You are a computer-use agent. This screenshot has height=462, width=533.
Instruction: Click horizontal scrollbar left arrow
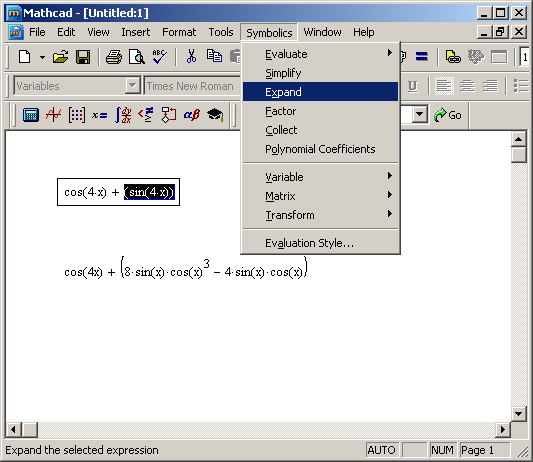(13, 430)
